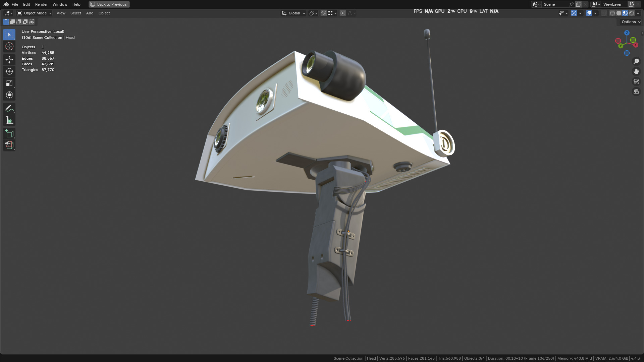Open the Edit menu
The image size is (644, 362).
[x=26, y=4]
